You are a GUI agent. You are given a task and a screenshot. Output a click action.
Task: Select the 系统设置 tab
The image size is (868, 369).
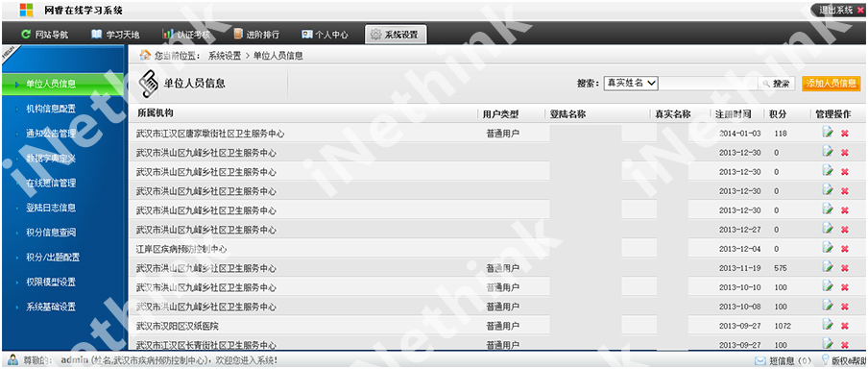(396, 35)
